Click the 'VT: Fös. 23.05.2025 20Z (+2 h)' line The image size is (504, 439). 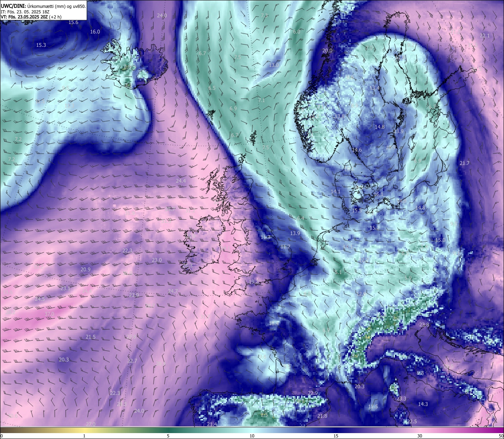[31, 17]
